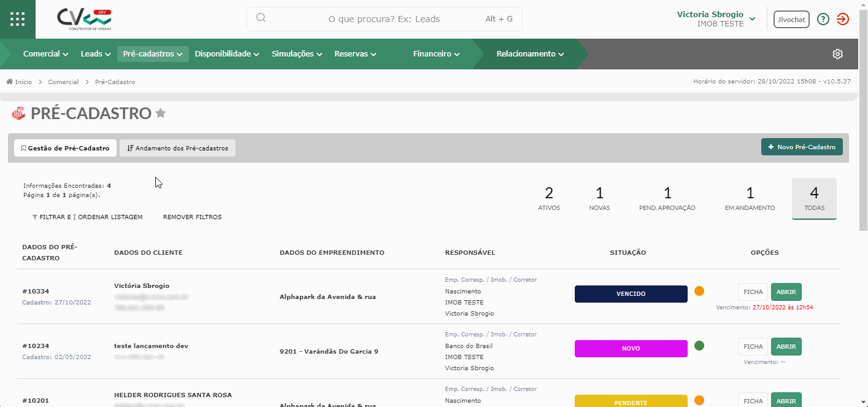Switch to Andamento dos Pré-cadastros tab
The height and width of the screenshot is (407, 868).
coord(177,148)
